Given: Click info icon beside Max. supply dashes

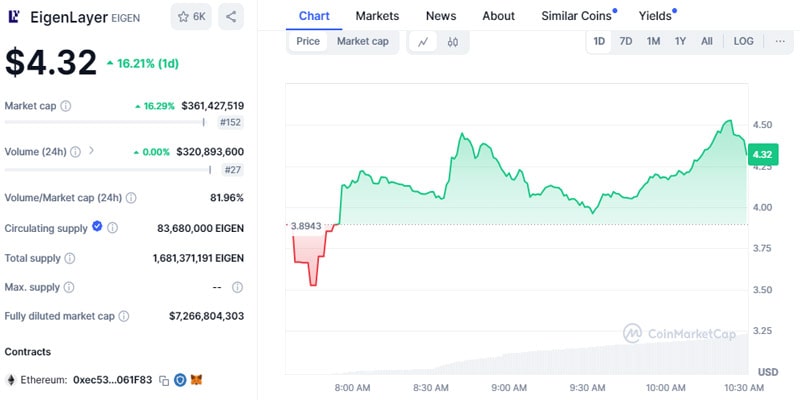Looking at the screenshot, I should (237, 287).
